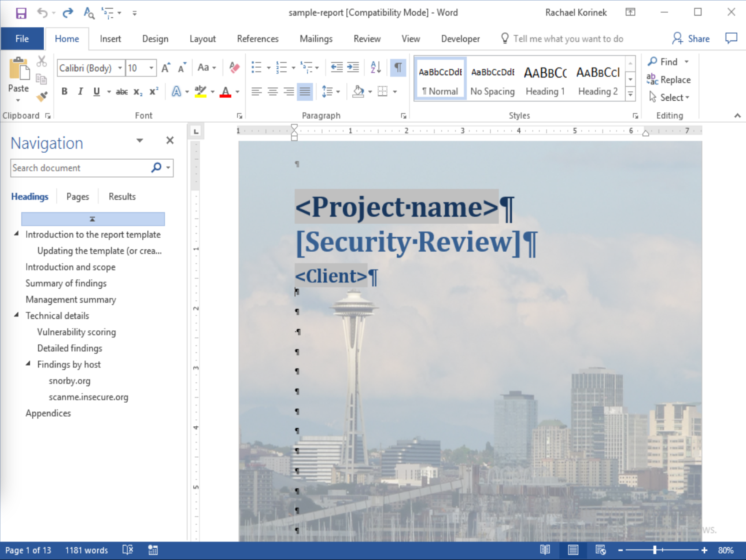This screenshot has height=560, width=746.
Task: Apply yellow text highlight color
Action: click(200, 91)
